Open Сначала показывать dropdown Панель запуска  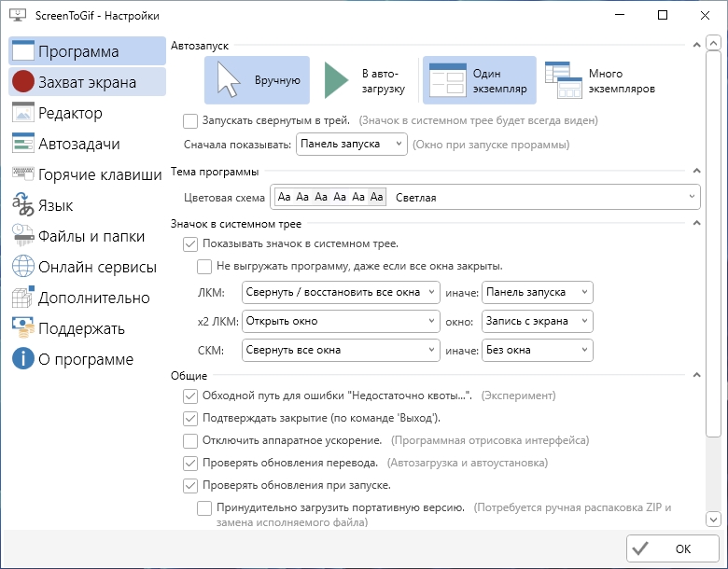click(x=352, y=145)
